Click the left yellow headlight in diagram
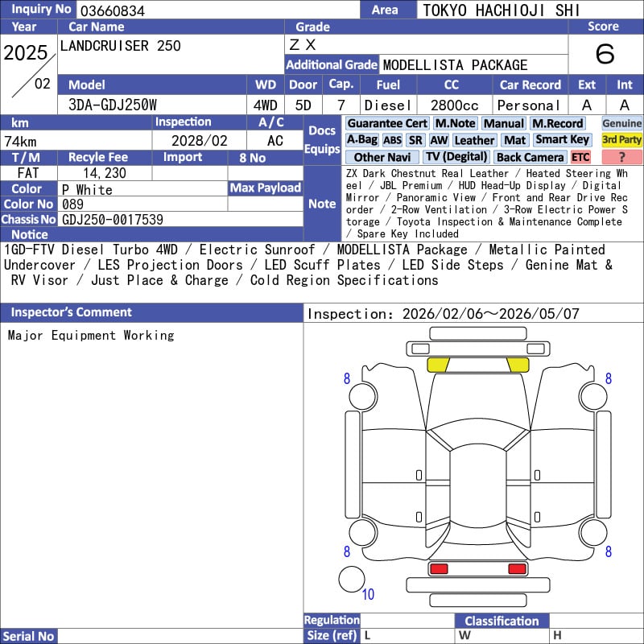Viewport: 644px width, 644px height. (x=438, y=365)
